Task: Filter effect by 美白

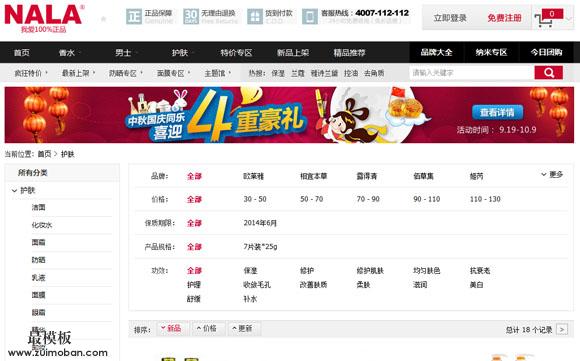Action: [x=476, y=285]
